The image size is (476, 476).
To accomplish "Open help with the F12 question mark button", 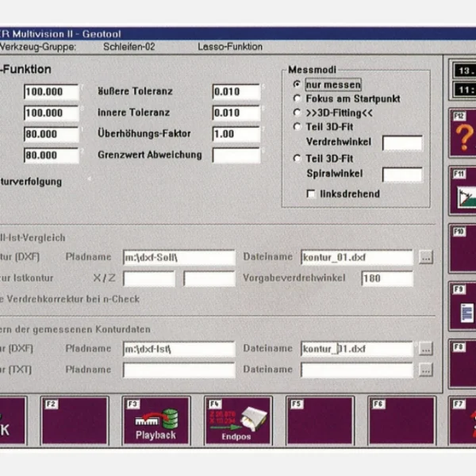I will (463, 135).
